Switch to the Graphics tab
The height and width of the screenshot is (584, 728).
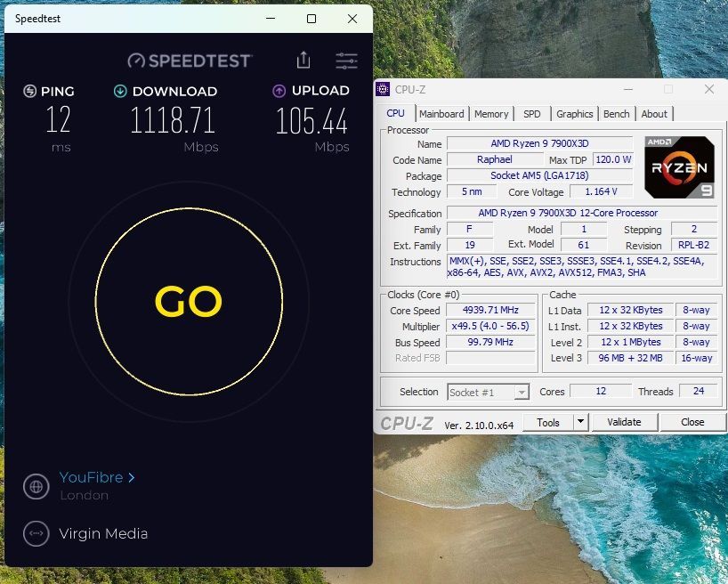[x=574, y=114]
